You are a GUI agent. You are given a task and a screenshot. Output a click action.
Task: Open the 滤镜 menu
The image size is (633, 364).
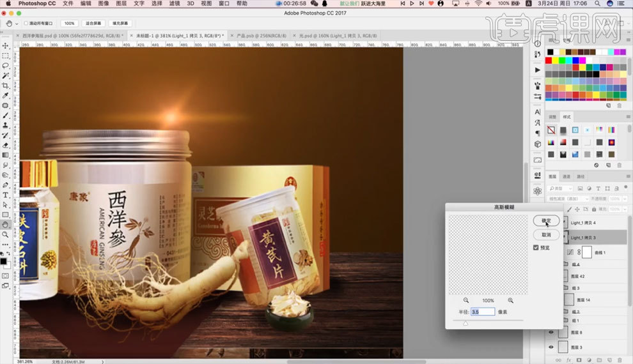coord(175,3)
